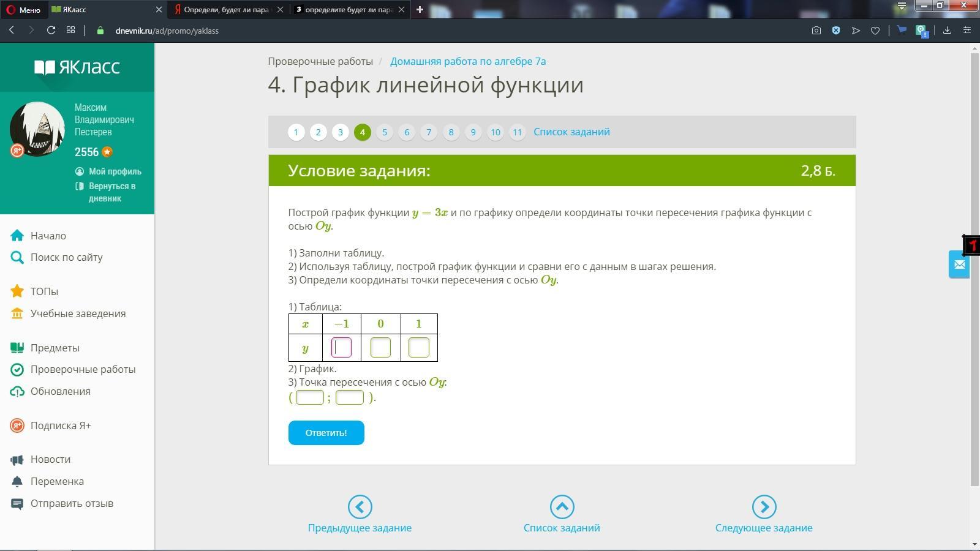Focus the y input under x = −1
Screen dimensions: 980x551
click(341, 348)
